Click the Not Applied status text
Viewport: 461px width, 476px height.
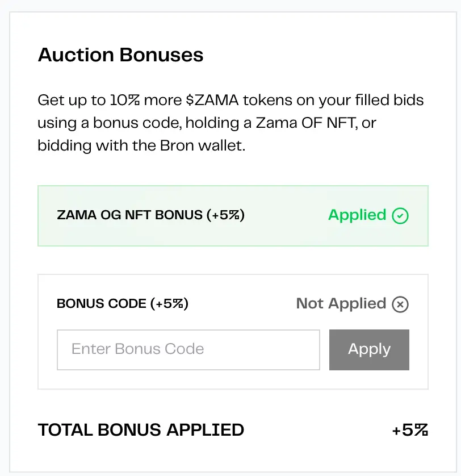[x=341, y=304]
